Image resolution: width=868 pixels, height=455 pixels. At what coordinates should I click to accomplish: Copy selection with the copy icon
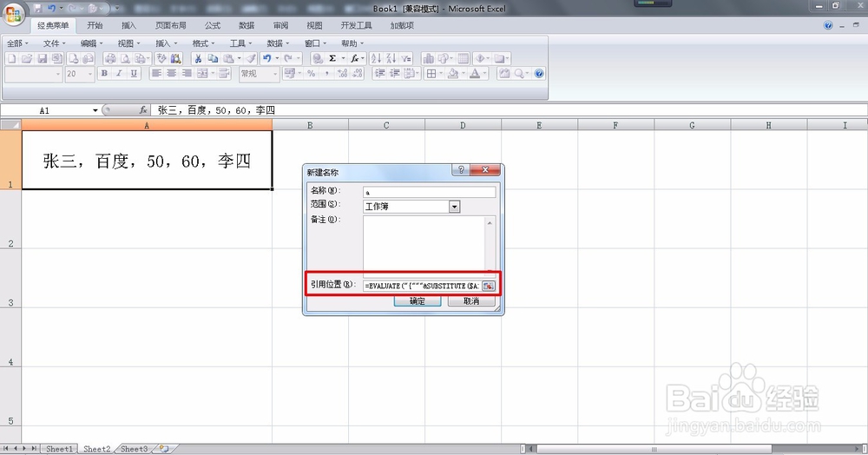click(x=213, y=58)
